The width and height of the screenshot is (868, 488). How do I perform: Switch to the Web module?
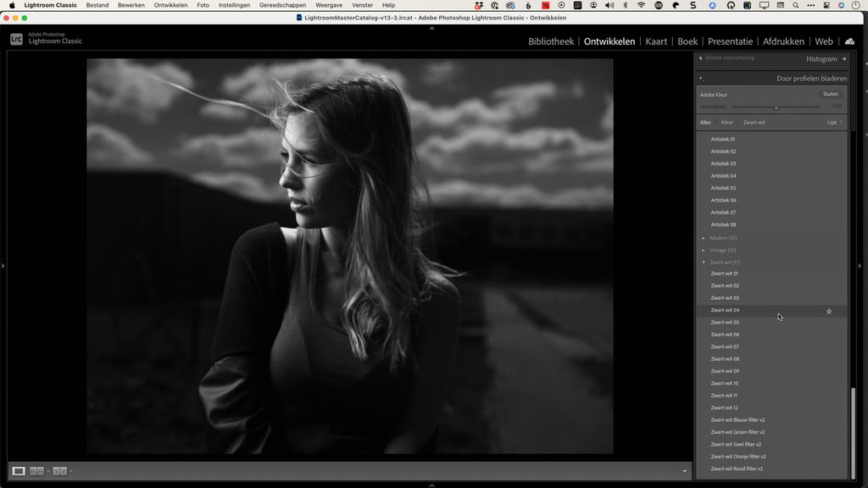(824, 42)
